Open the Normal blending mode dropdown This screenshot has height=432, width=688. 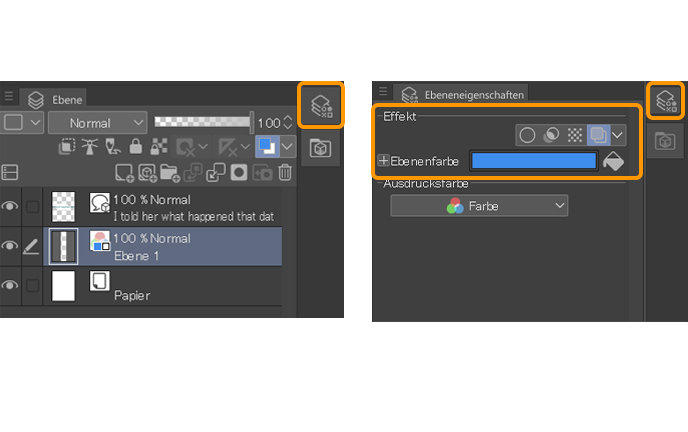pos(97,123)
